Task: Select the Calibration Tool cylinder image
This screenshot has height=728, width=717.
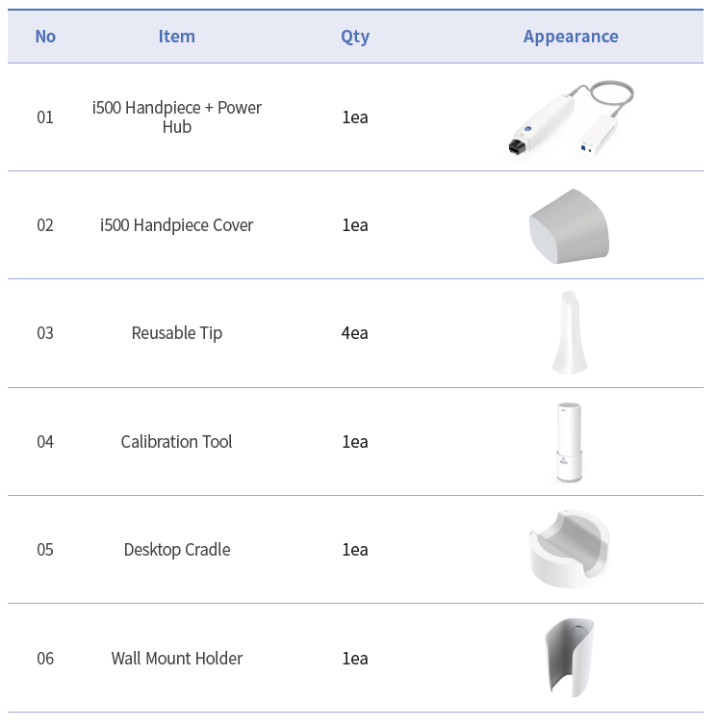Action: [570, 442]
